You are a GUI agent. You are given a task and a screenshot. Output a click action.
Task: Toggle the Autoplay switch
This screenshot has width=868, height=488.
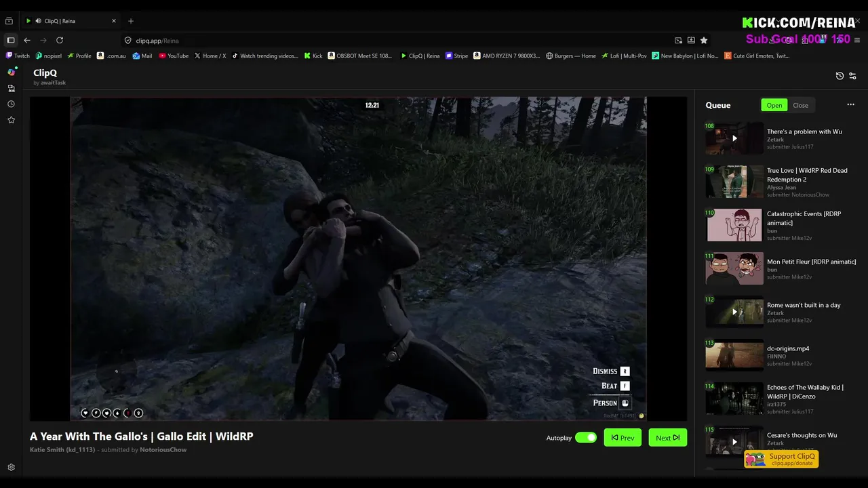[x=585, y=438]
